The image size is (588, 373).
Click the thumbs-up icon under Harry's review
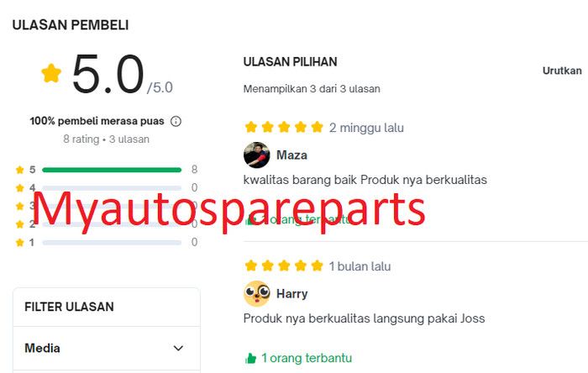click(250, 359)
